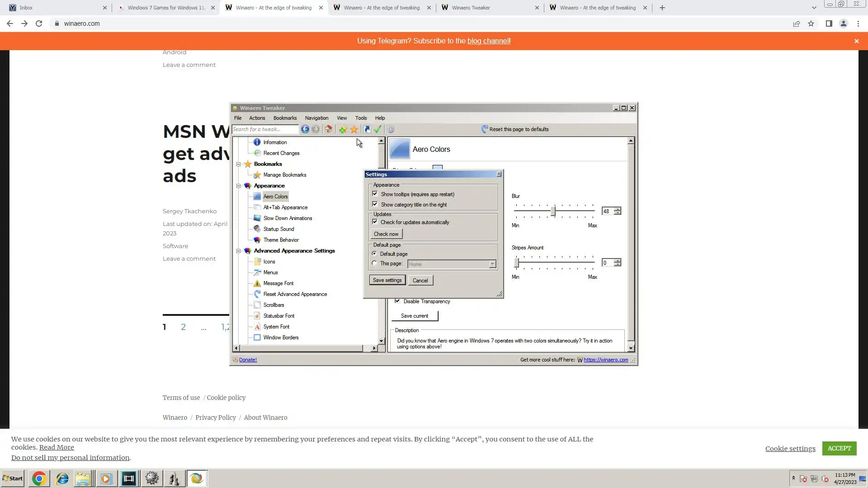Click Reset this page to defaults icon
The width and height of the screenshot is (868, 488).
485,129
